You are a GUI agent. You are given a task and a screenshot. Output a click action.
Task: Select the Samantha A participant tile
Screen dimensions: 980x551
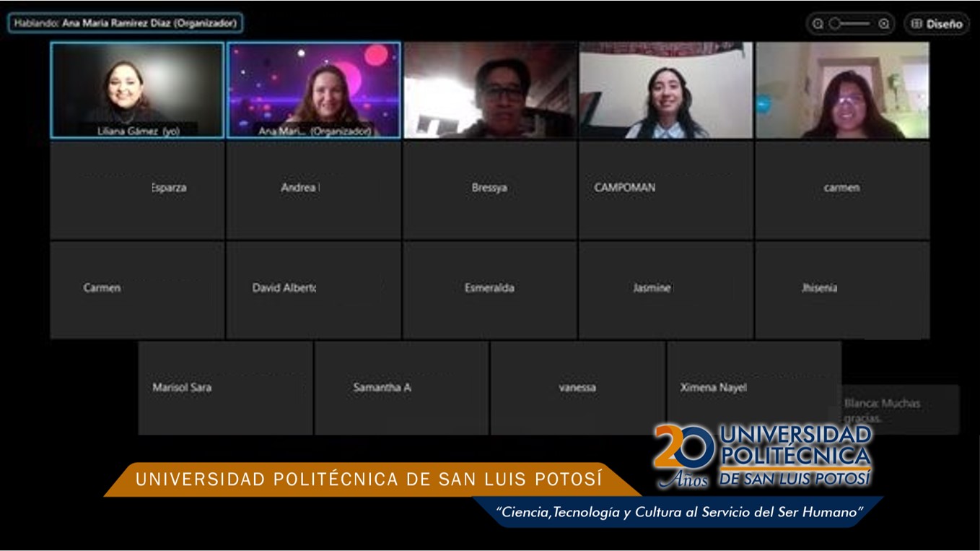point(402,389)
